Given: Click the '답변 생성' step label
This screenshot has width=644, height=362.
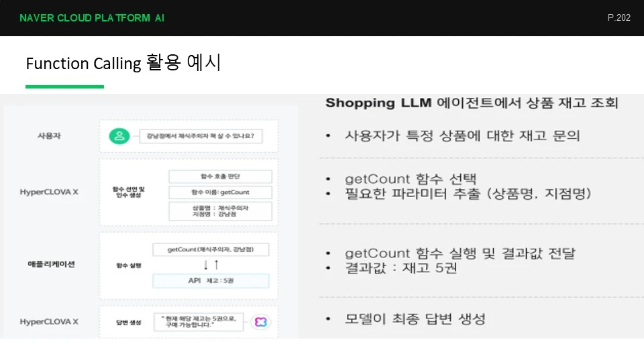Looking at the screenshot, I should tap(129, 322).
